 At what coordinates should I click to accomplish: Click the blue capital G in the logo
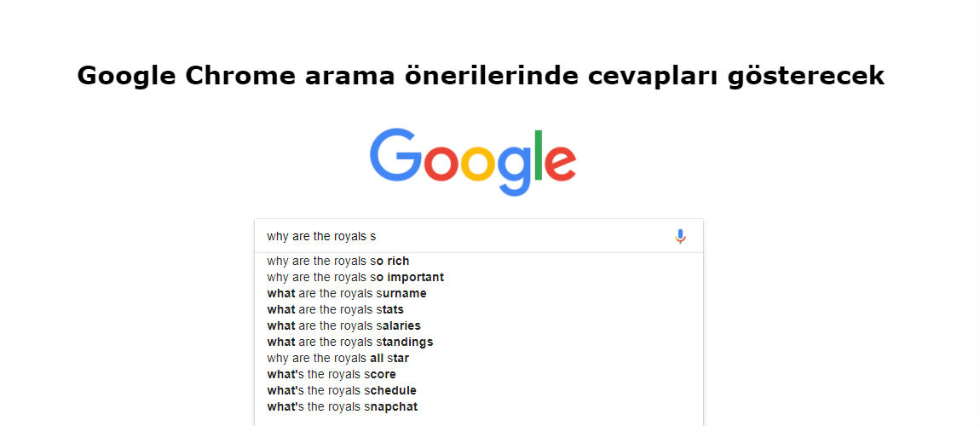coord(395,154)
